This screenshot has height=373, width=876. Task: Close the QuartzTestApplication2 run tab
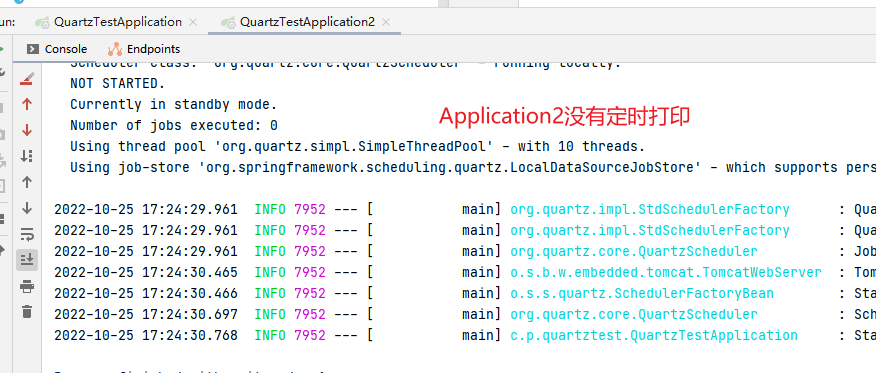[x=385, y=22]
